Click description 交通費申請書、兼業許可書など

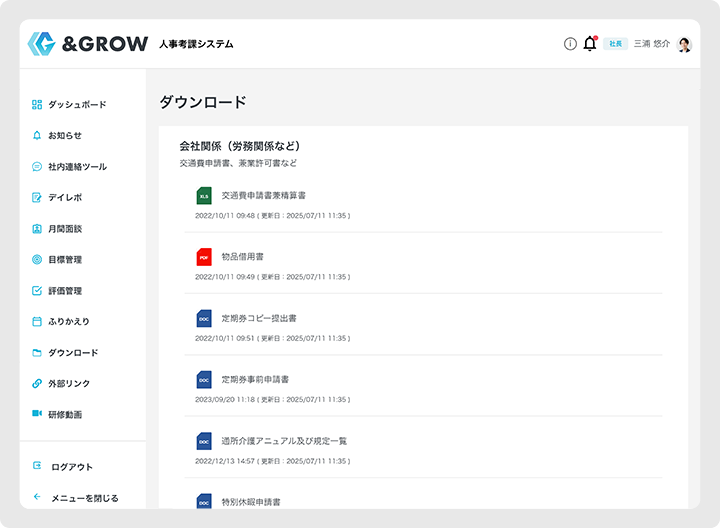tap(238, 163)
